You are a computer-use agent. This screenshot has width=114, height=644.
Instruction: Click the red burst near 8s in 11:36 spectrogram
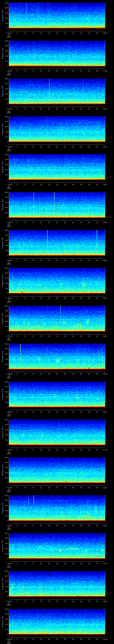point(22,291)
